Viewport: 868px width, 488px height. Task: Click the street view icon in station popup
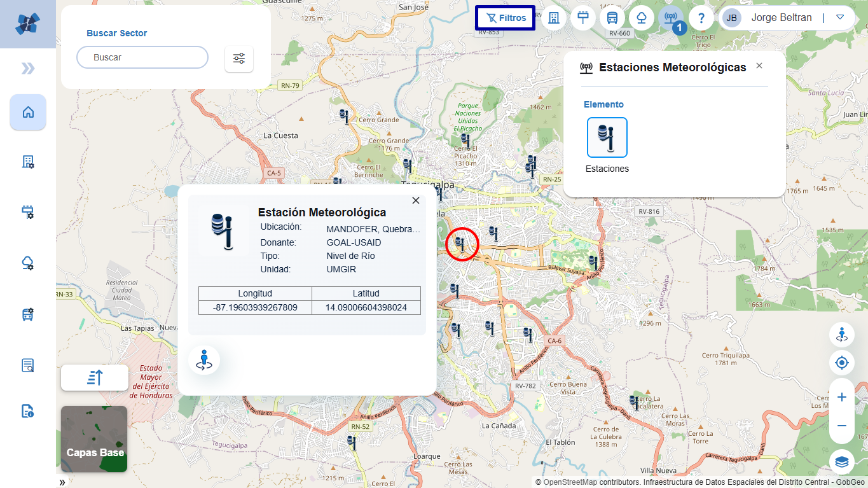204,359
